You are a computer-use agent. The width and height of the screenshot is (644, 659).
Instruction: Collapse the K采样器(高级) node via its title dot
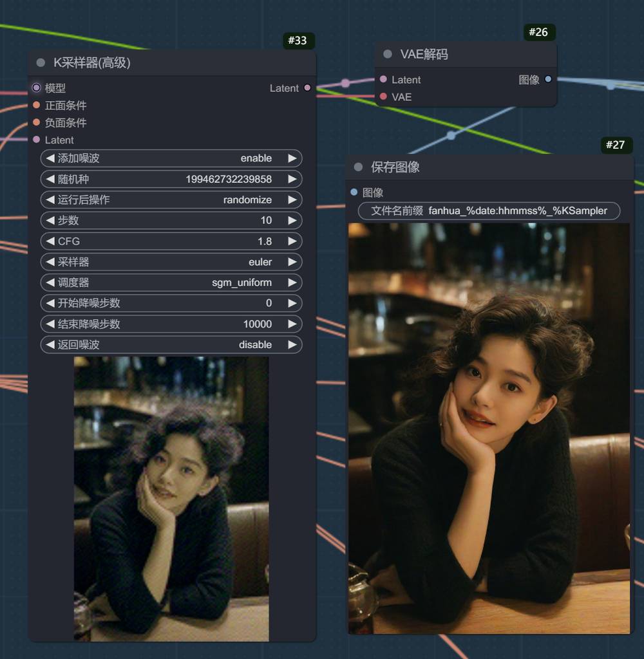[41, 63]
